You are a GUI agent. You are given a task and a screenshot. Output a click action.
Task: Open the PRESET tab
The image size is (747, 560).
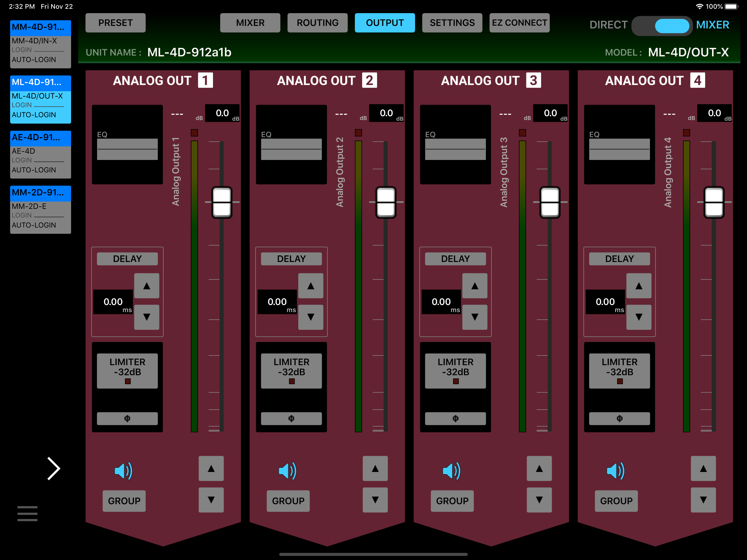pos(115,23)
